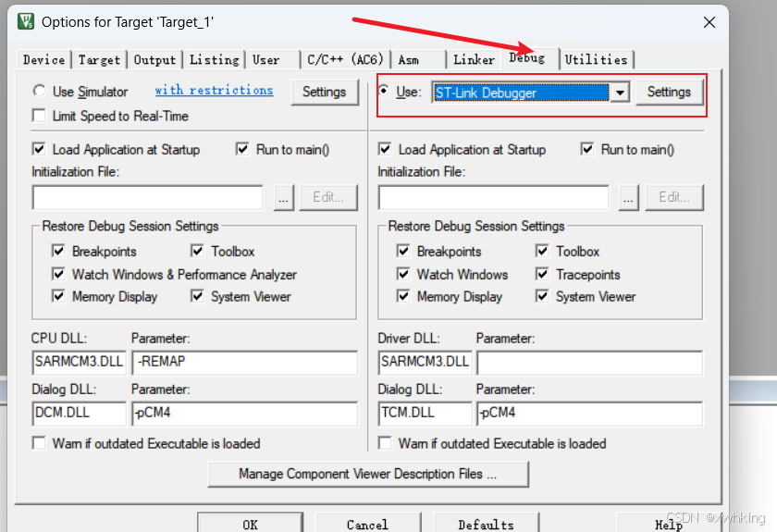The width and height of the screenshot is (777, 532).
Task: Browse for debugger initialization file
Action: point(628,198)
